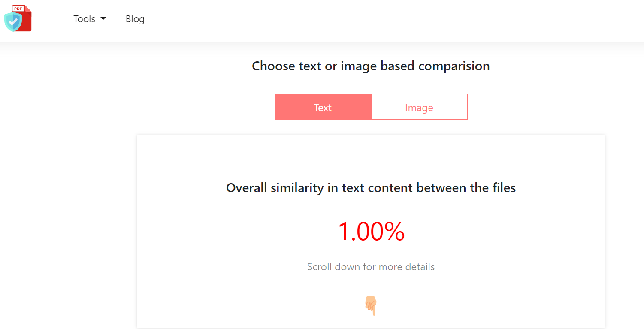Expand the chevron next to Tools
644x329 pixels.
pyautogui.click(x=103, y=19)
